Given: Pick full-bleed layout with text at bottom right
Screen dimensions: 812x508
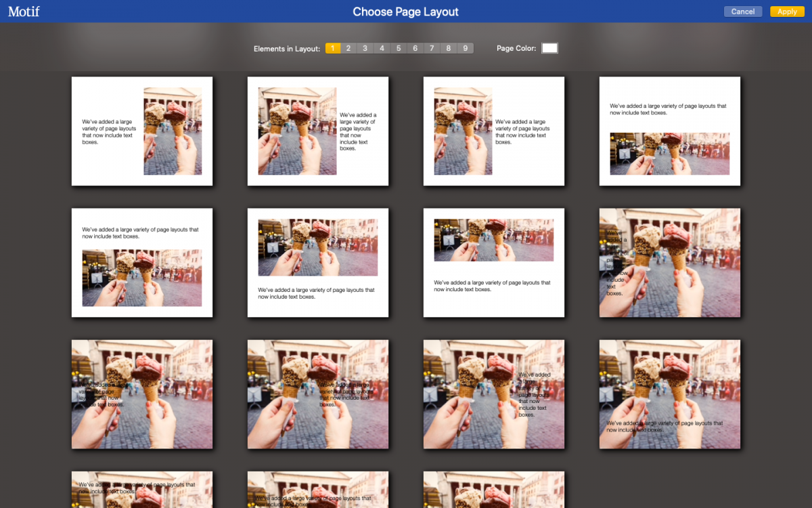Looking at the screenshot, I should 670,394.
